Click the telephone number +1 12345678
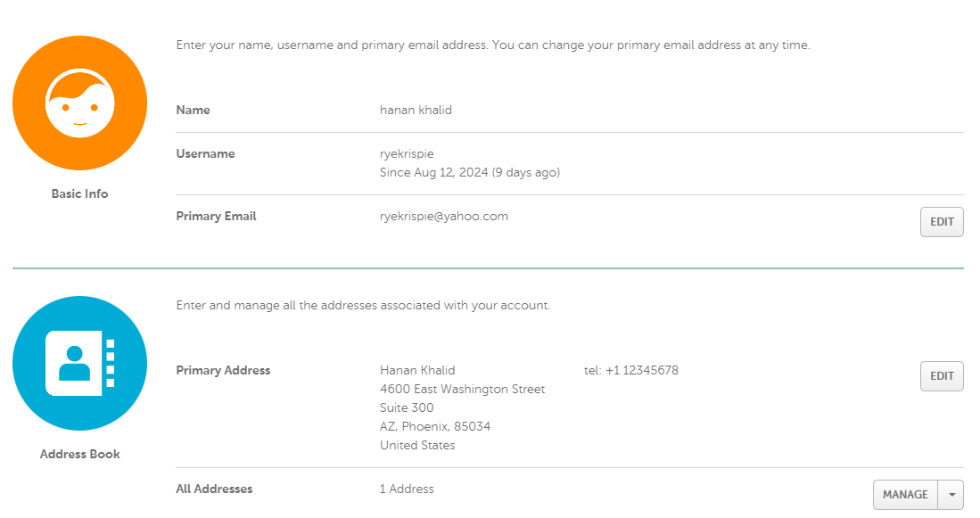 641,370
